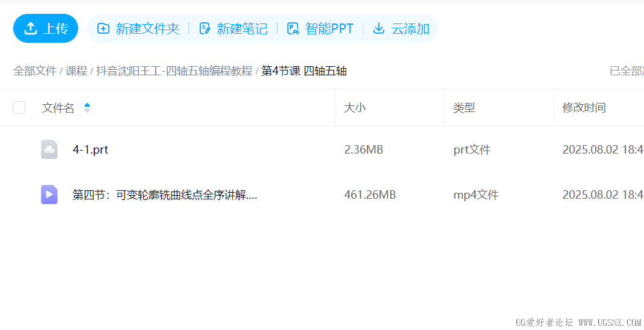Click the 类型 column header
Screen dimensions: 644x330
point(464,108)
